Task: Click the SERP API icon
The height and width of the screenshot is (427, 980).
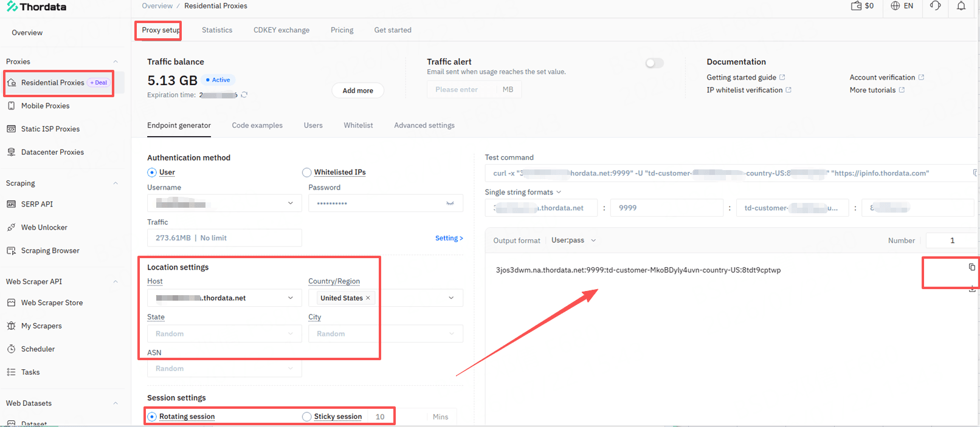Action: [x=12, y=204]
